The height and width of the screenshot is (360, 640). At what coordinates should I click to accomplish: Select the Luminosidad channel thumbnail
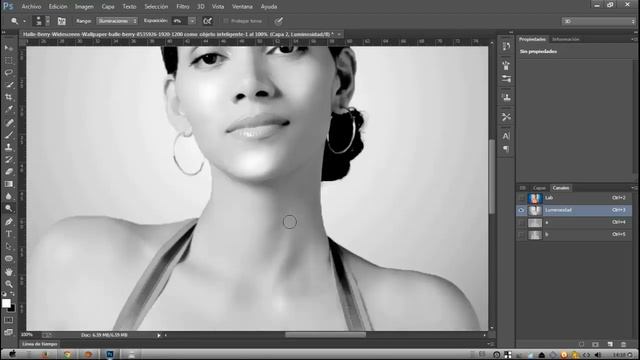[x=535, y=210]
